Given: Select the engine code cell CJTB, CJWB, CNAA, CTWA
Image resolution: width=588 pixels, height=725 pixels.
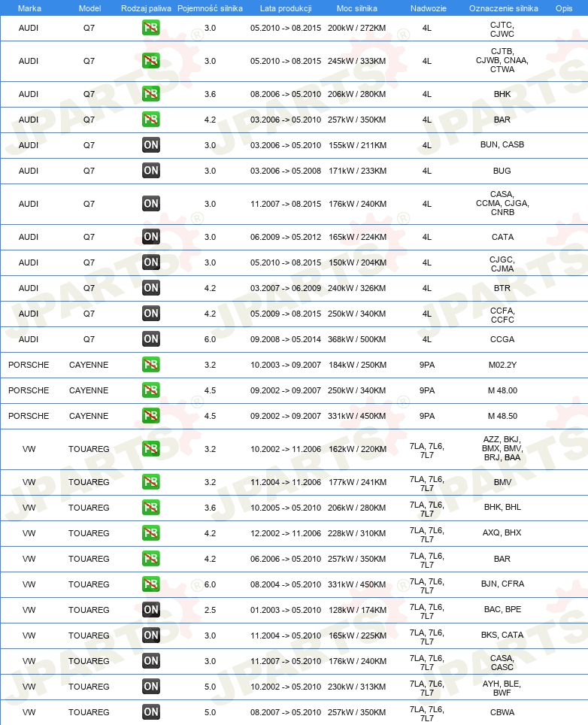Looking at the screenshot, I should [x=502, y=61].
